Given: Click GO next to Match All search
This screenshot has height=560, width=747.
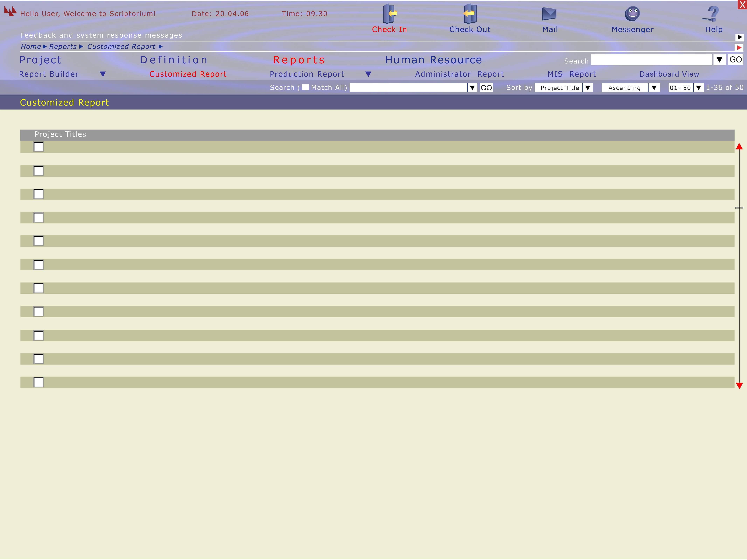Looking at the screenshot, I should click(486, 88).
